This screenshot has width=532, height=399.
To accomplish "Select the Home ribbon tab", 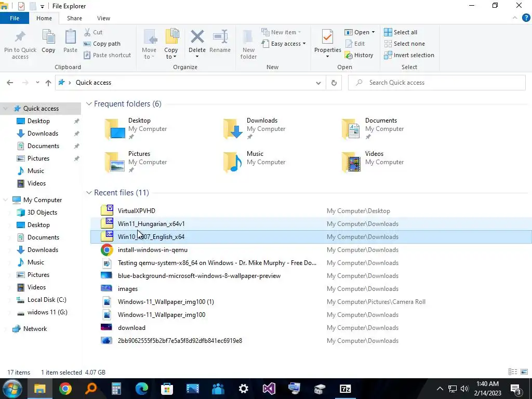I will pos(44,18).
